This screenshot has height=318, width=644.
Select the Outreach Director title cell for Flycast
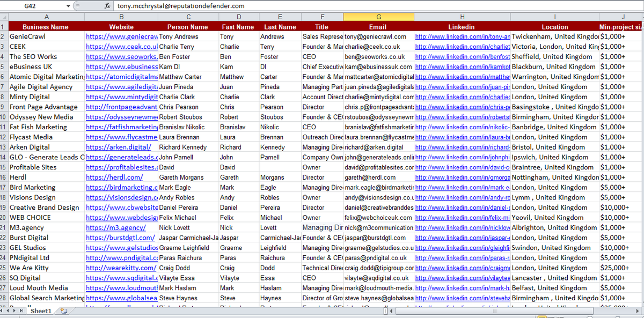click(x=322, y=137)
